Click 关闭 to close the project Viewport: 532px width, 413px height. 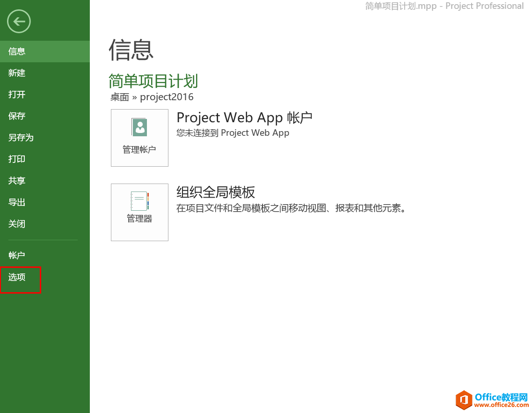click(17, 224)
